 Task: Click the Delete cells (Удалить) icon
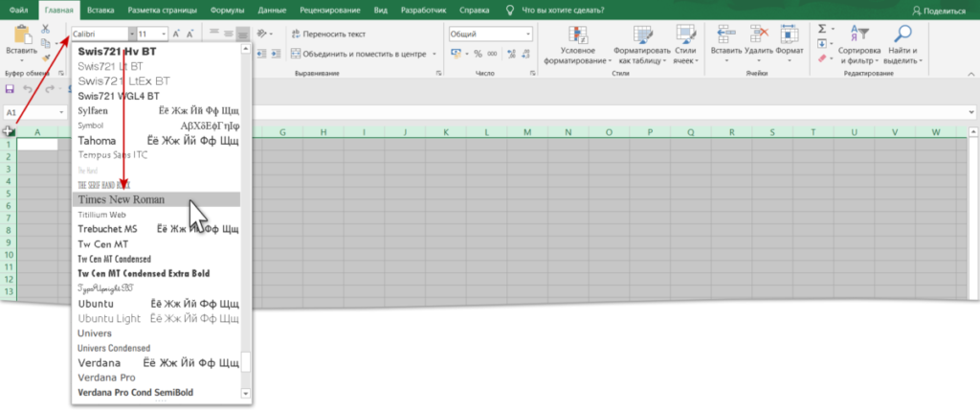pos(759,34)
